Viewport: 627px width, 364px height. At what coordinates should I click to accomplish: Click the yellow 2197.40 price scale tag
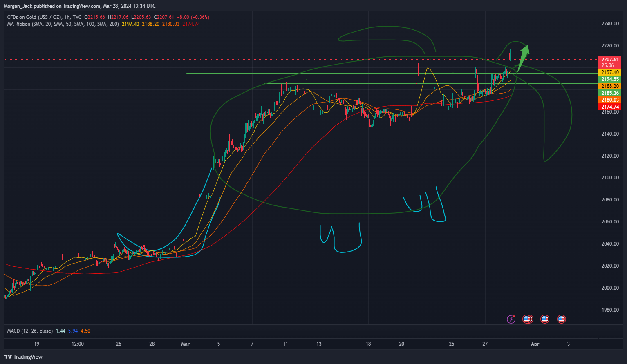(x=610, y=72)
